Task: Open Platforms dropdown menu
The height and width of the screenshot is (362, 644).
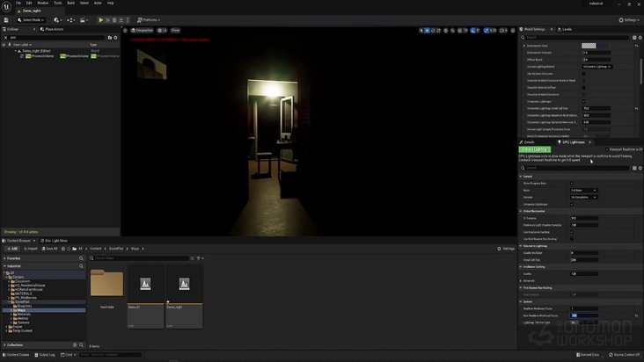Action: 149,19
